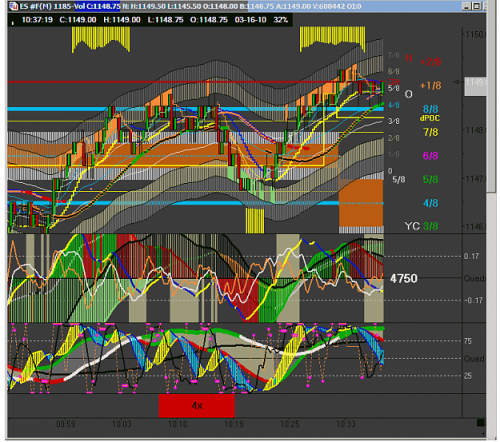Image resolution: width=500 pixels, height=442 pixels.
Task: Click the small black square above plus marker
Action: (480, 423)
